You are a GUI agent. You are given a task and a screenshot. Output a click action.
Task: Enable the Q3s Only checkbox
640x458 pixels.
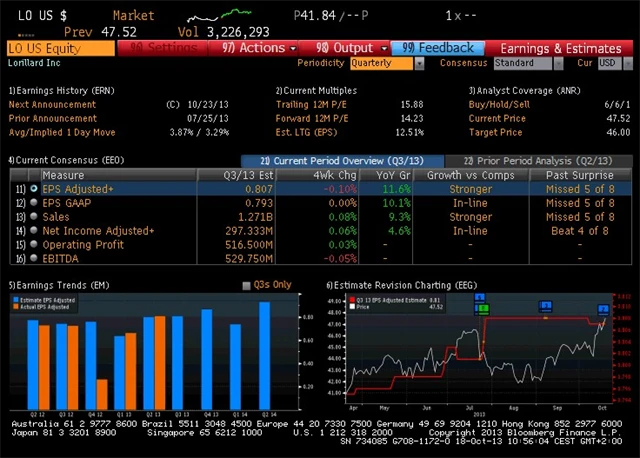pyautogui.click(x=246, y=285)
